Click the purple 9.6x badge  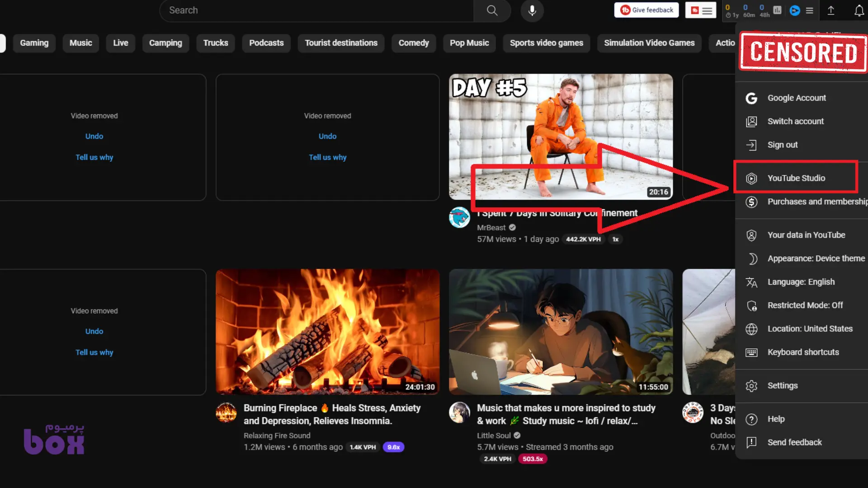click(x=393, y=447)
